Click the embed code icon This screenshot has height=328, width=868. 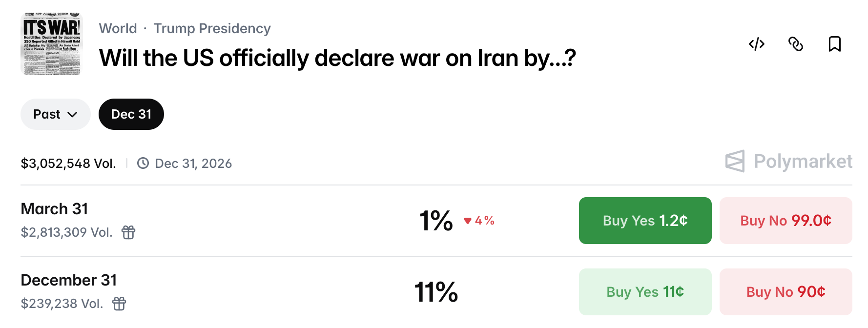756,44
